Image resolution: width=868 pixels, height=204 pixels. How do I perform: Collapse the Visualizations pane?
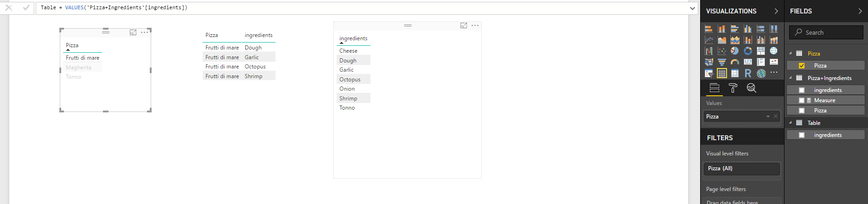click(776, 11)
